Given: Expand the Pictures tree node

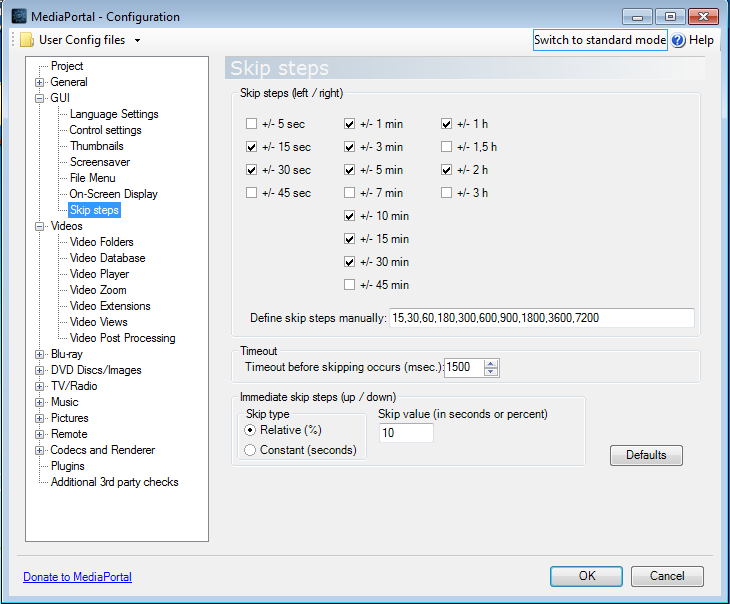Looking at the screenshot, I should pyautogui.click(x=40, y=418).
